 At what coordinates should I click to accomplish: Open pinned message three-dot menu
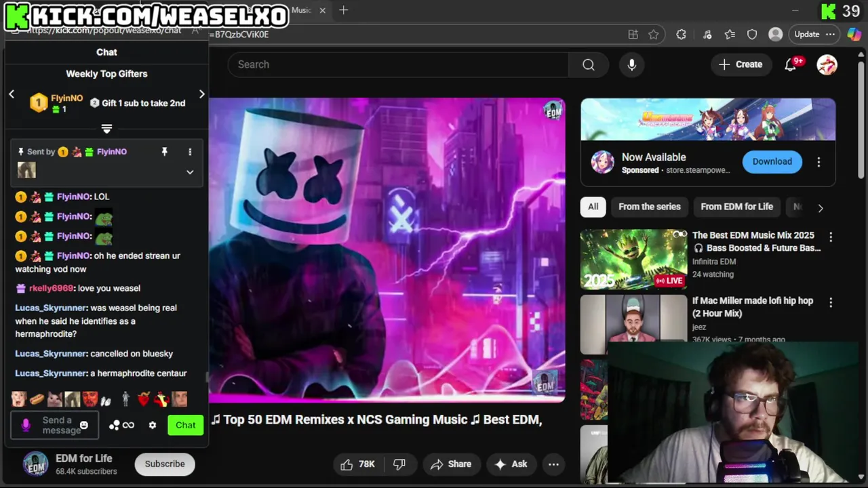click(190, 152)
